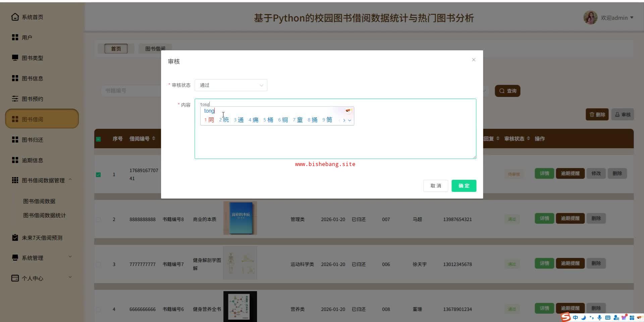This screenshot has width=644, height=322.
Task: Open 图书类型 monitor icon in sidebar
Action: coord(15,58)
